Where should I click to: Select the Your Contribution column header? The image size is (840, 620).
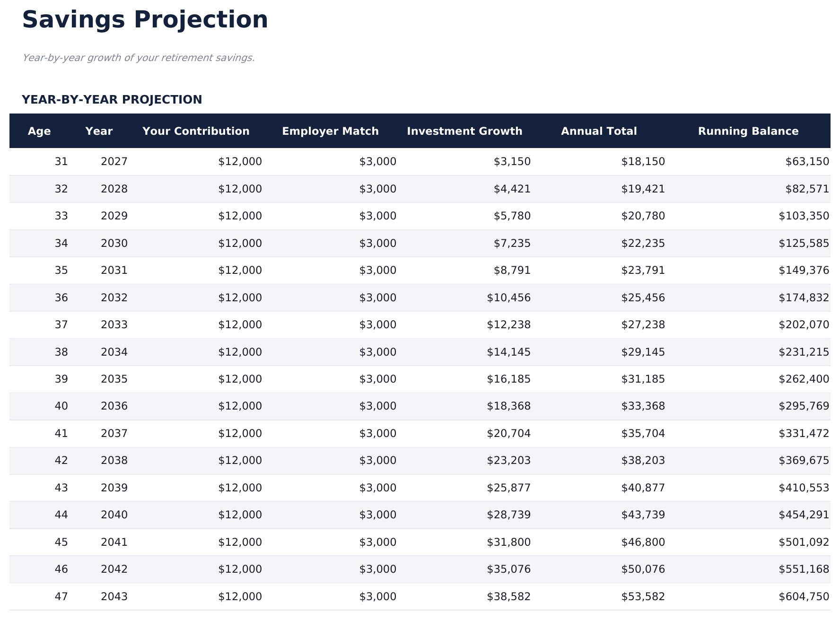pos(196,131)
